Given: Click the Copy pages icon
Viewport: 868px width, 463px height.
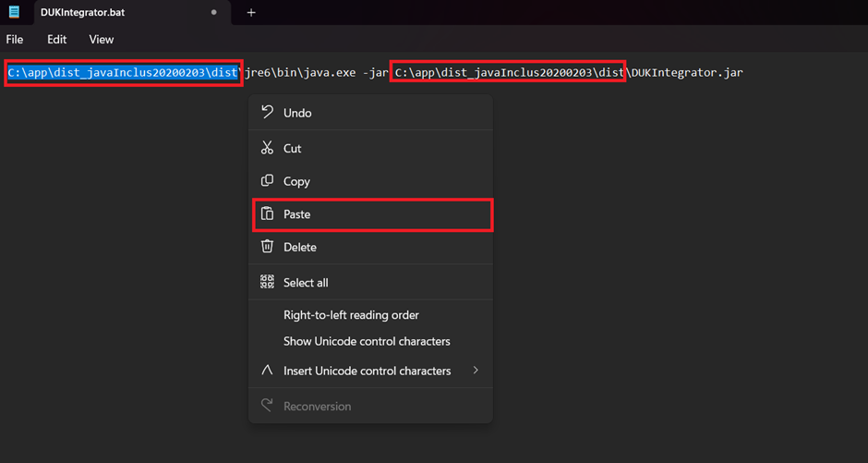Looking at the screenshot, I should point(267,181).
